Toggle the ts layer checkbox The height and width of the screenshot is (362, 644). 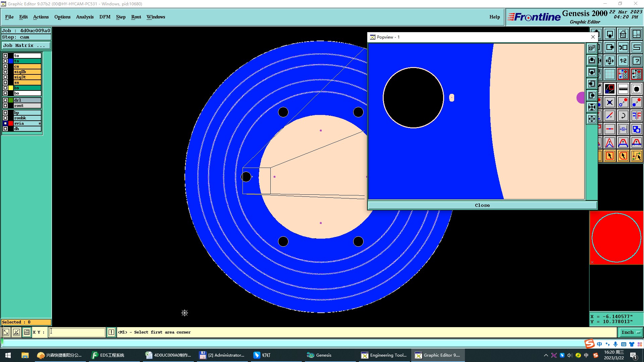coord(5,61)
